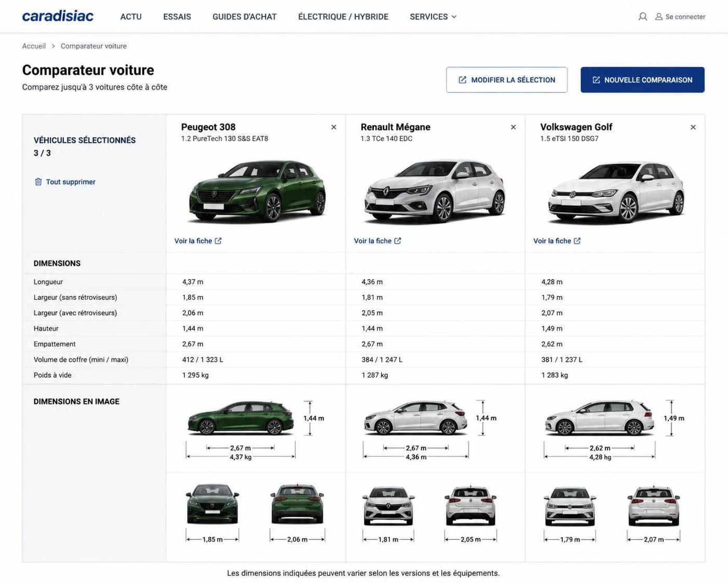Click the Renault Mégane main photo
Image resolution: width=728 pixels, height=583 pixels.
tap(435, 192)
